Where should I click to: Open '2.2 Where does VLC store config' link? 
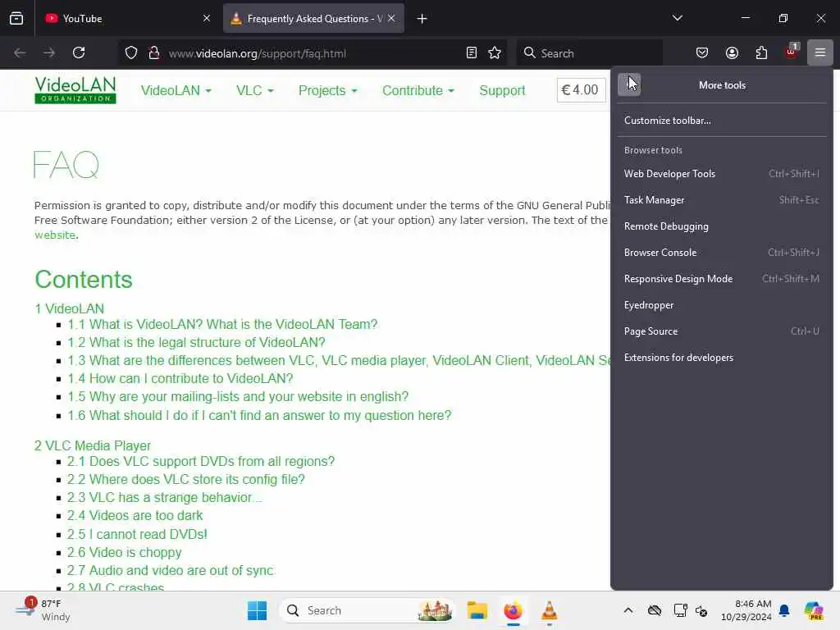(x=186, y=479)
